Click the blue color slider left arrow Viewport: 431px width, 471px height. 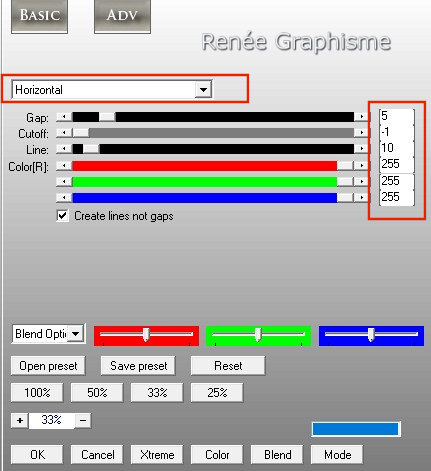(64, 198)
